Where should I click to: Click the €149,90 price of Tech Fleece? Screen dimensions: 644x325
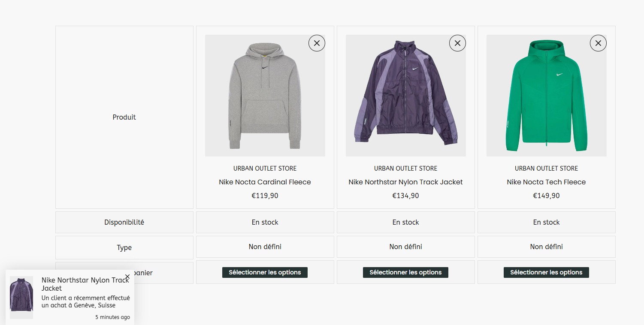pyautogui.click(x=546, y=196)
